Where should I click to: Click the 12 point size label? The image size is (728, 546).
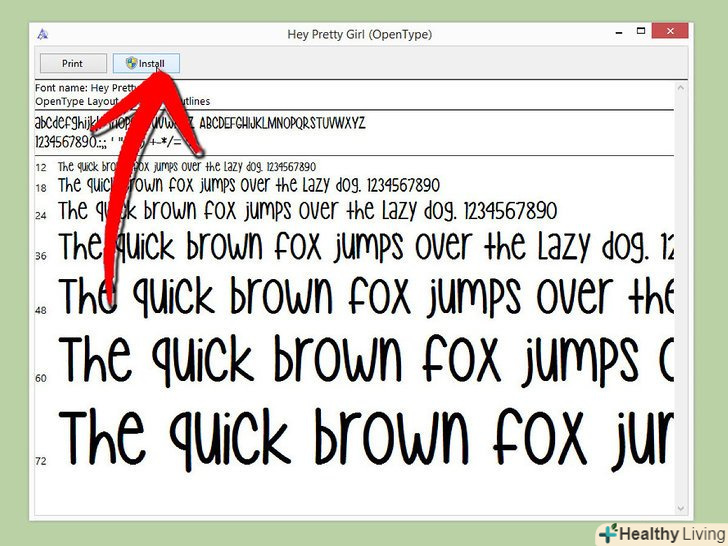click(41, 168)
